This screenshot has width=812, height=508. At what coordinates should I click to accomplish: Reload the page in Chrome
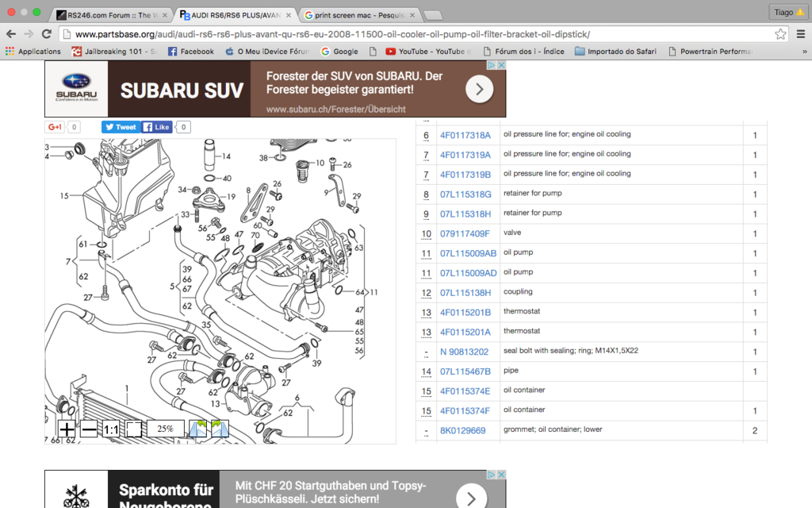click(47, 34)
